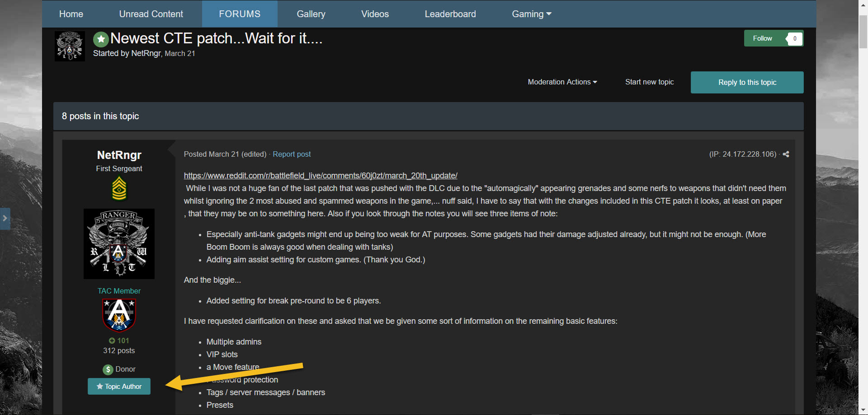
Task: Click the Donor dollar sign icon
Action: point(108,369)
